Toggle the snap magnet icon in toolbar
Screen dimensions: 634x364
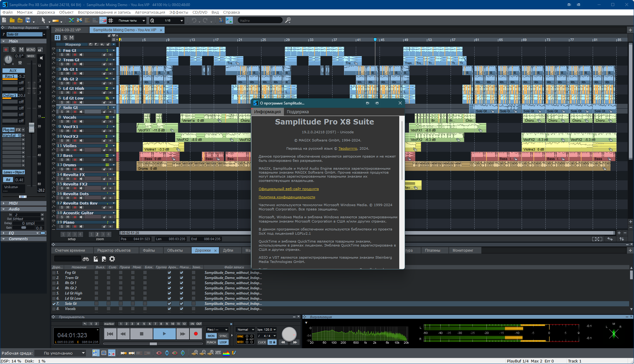[103, 20]
